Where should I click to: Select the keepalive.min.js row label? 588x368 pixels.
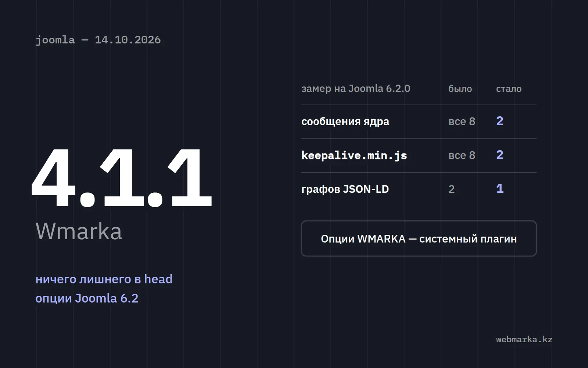pos(354,155)
